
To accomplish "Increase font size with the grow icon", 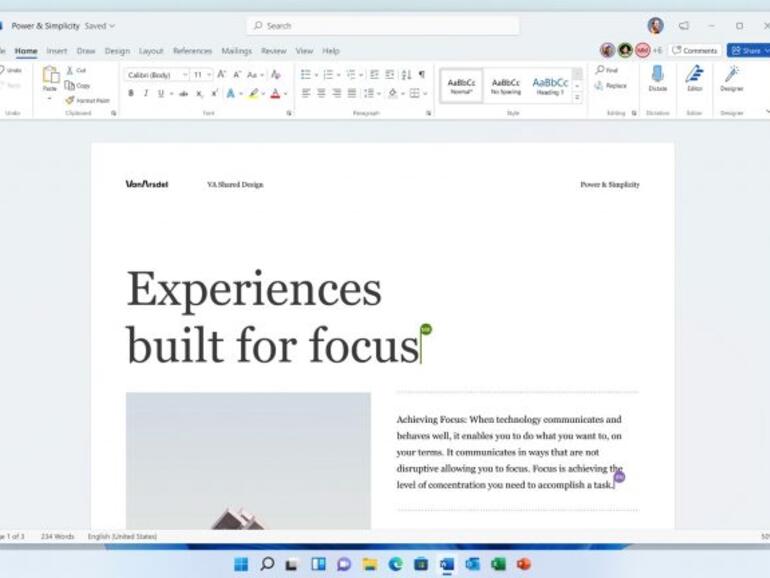I will coord(221,75).
